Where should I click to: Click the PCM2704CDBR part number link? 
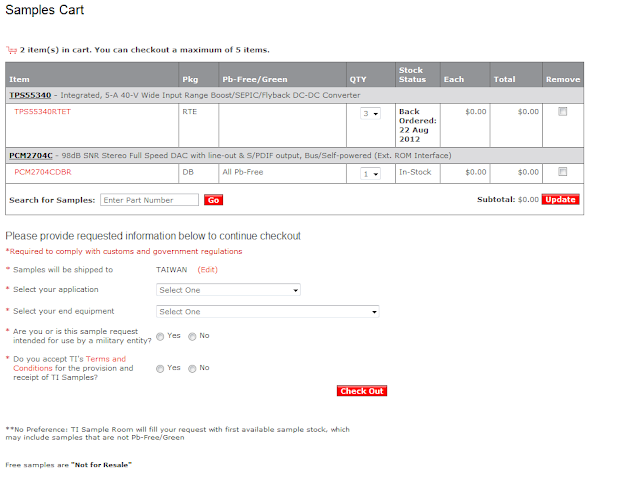[x=43, y=172]
